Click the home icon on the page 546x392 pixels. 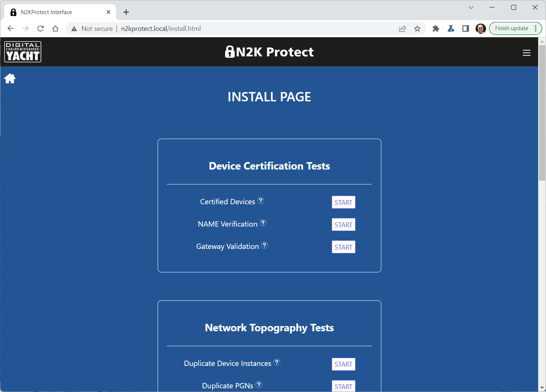tap(10, 79)
